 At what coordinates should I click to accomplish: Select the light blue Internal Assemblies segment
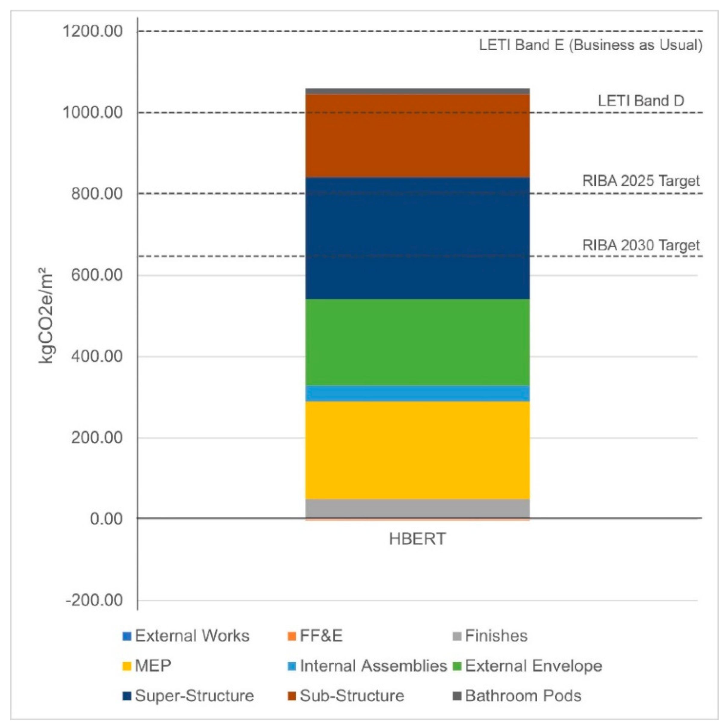[417, 393]
